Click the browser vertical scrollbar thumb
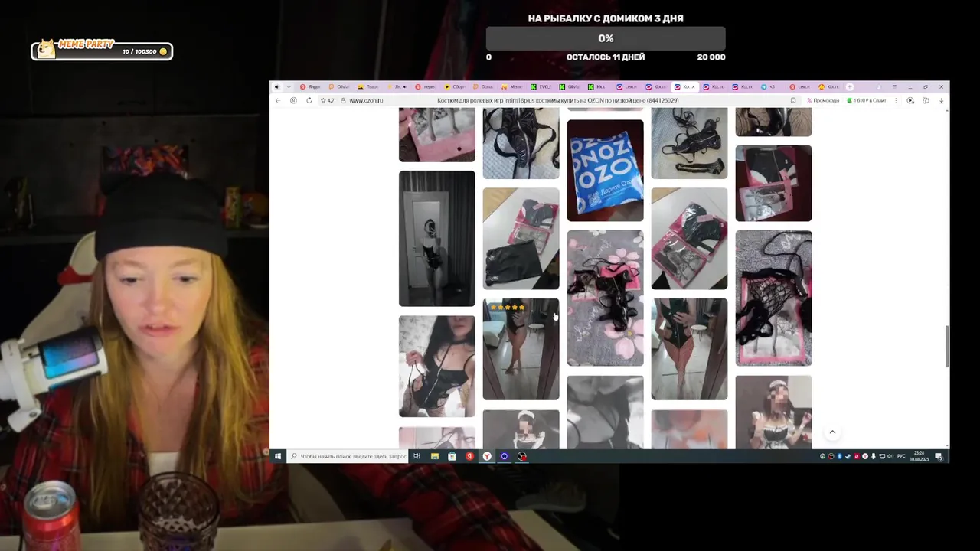 [x=947, y=346]
